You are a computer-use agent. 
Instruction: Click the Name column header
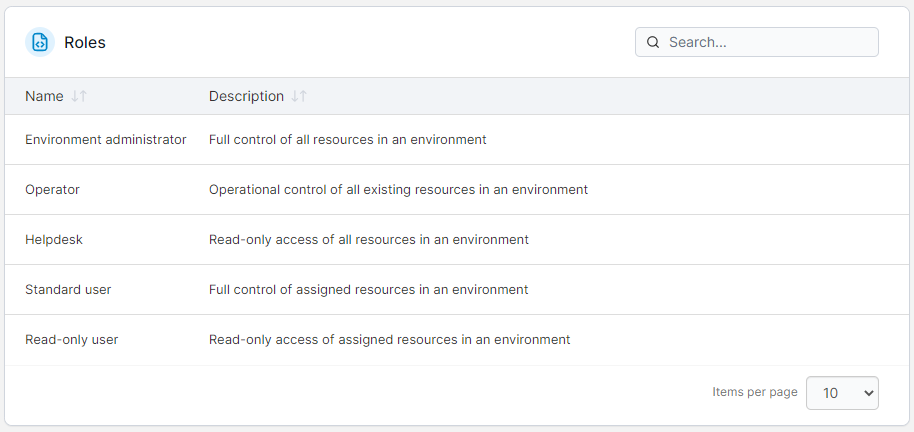44,96
